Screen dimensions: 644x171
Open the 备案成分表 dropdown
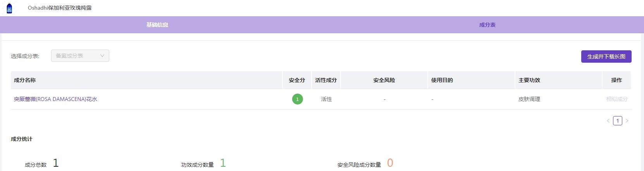coord(80,56)
